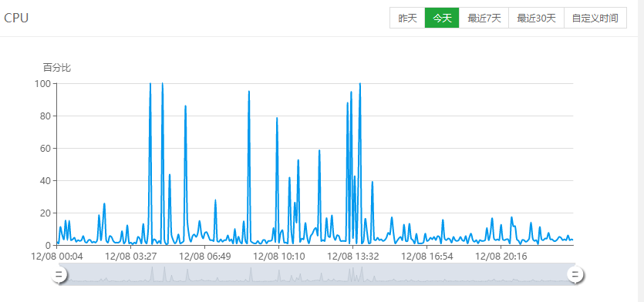Click the 60 value on the y-axis
Viewport: 644px width, 302px height.
[46, 148]
